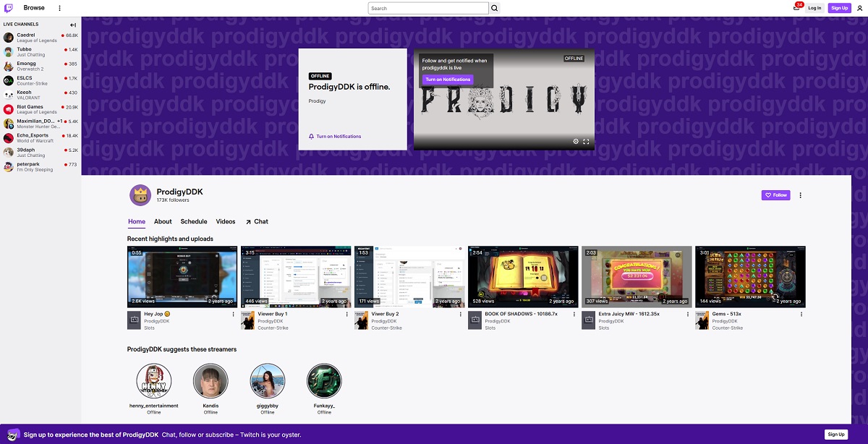Switch to the About tab

click(163, 221)
